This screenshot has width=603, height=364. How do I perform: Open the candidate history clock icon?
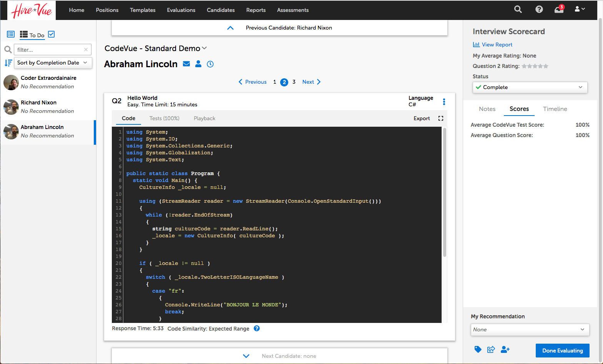[x=210, y=64]
